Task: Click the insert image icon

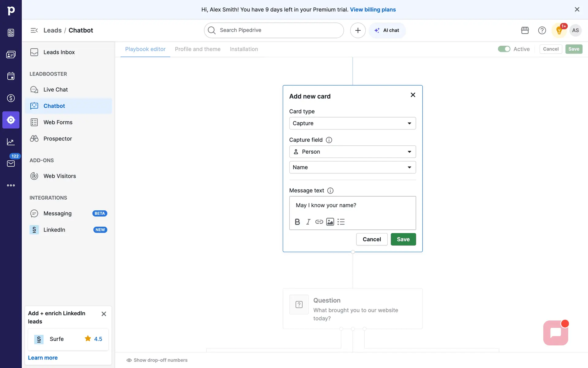Action: click(330, 222)
